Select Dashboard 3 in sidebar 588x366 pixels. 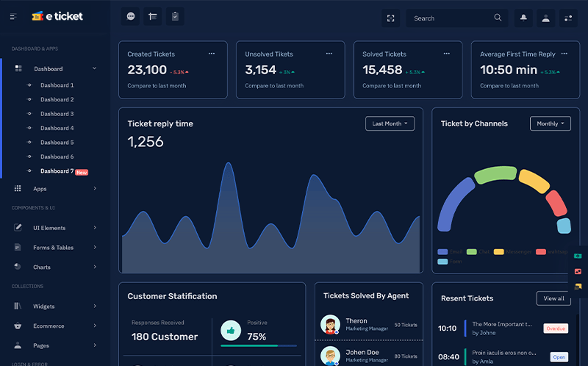(x=57, y=114)
